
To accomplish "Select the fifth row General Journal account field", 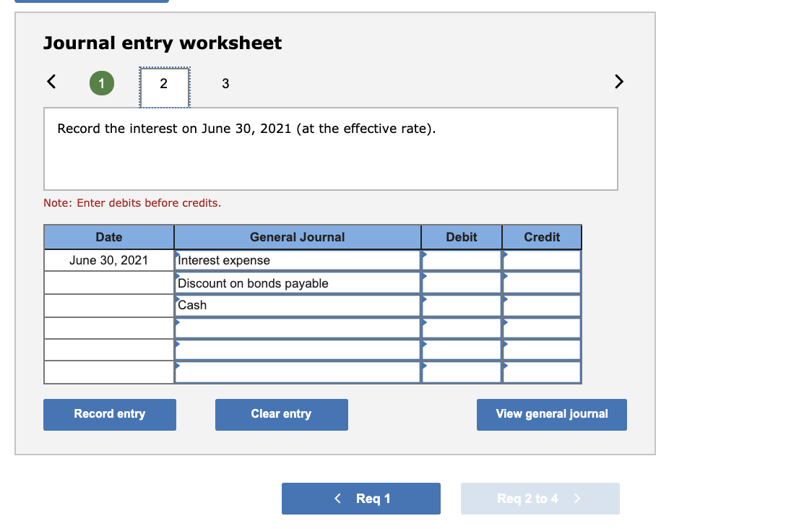I will click(297, 350).
